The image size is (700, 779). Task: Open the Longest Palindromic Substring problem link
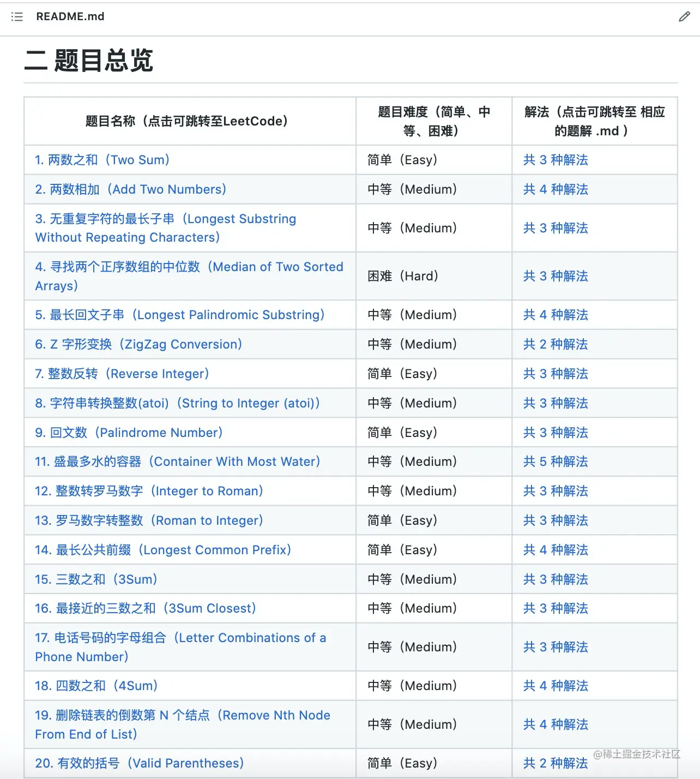click(x=180, y=315)
